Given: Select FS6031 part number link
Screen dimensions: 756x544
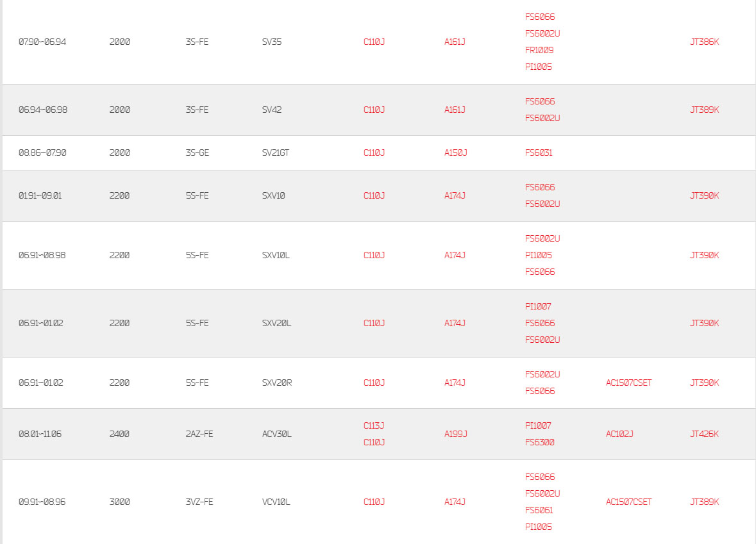Looking at the screenshot, I should (539, 152).
